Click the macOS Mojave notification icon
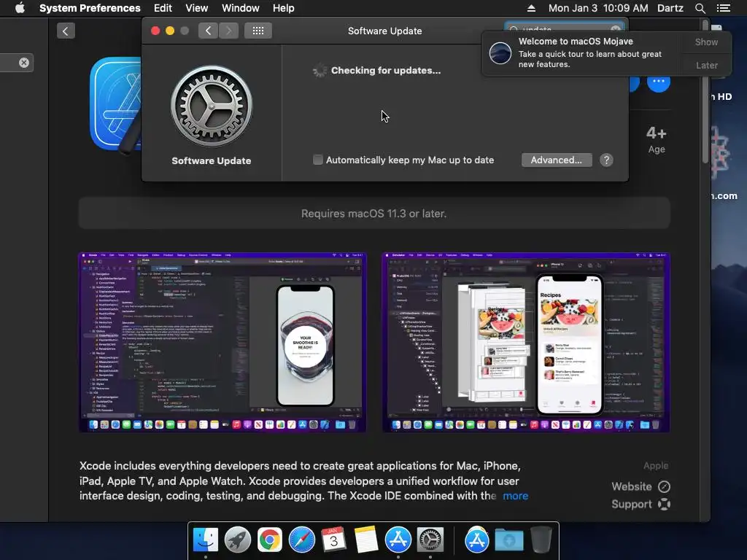The image size is (747, 560). [x=500, y=52]
